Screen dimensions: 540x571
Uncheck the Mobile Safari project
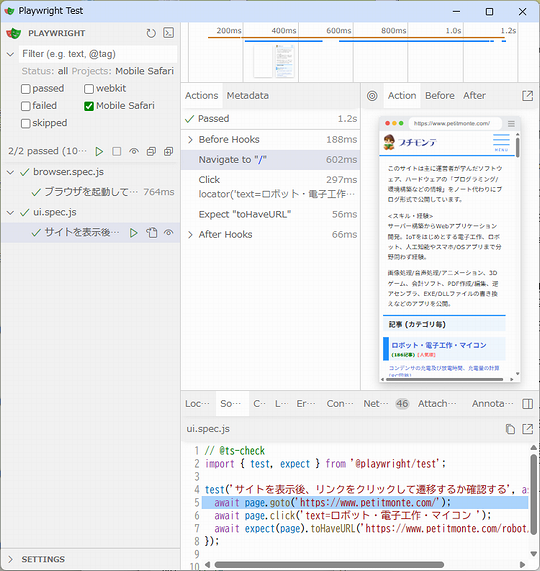tap(89, 106)
